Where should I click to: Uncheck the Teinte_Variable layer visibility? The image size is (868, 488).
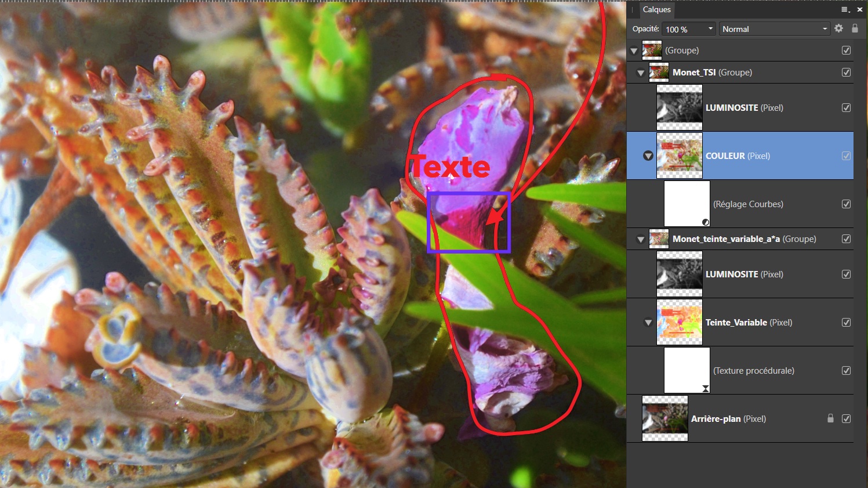pyautogui.click(x=847, y=323)
